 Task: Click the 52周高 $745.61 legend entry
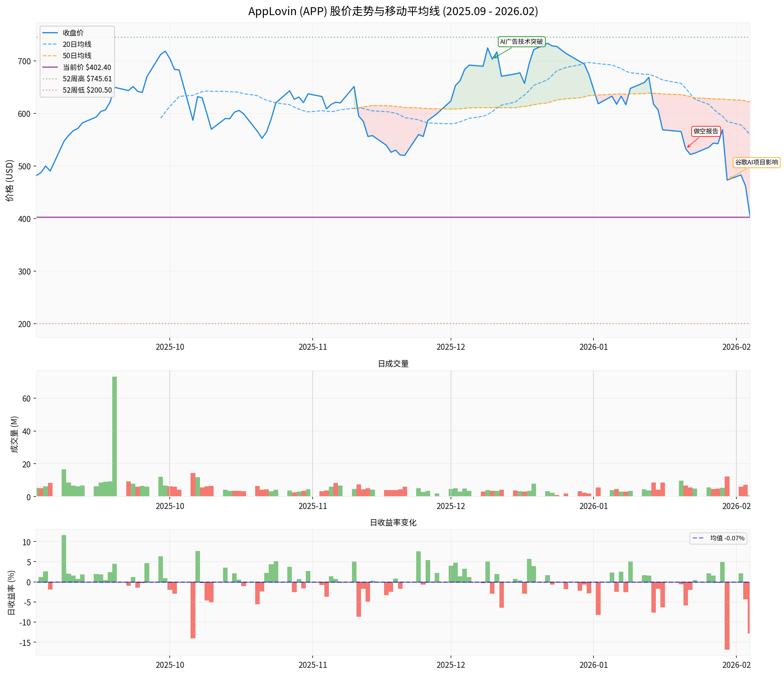point(87,79)
